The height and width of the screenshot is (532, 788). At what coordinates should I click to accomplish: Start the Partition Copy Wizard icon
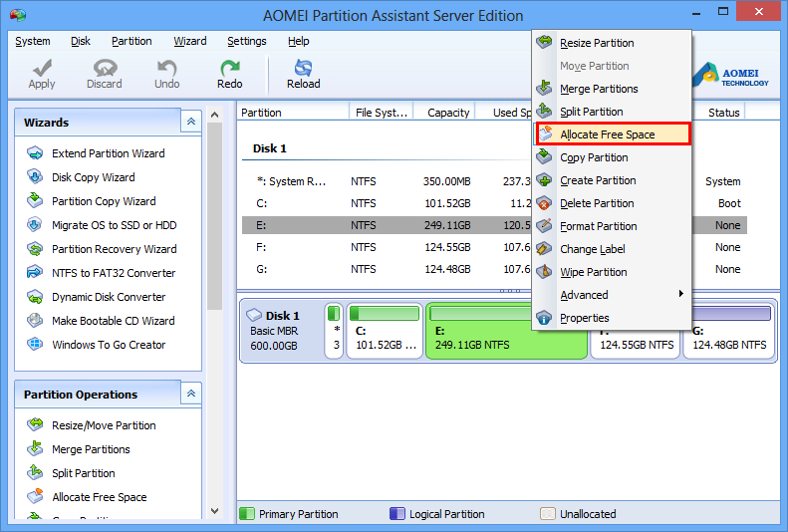click(35, 200)
